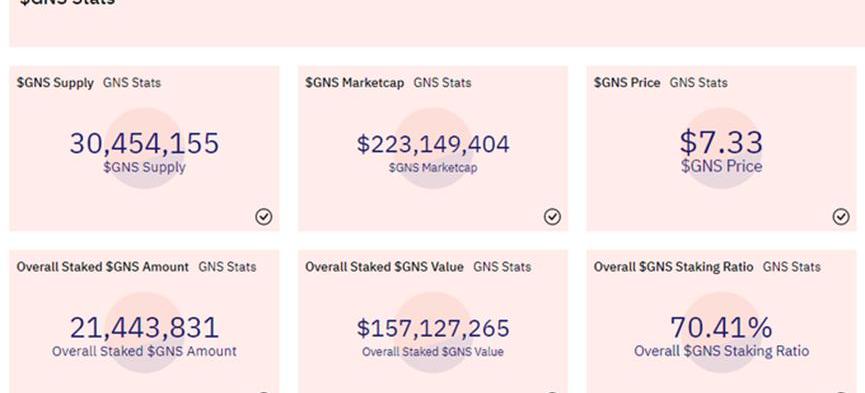Click the verified checkmark on $GNS Supply card

264,217
